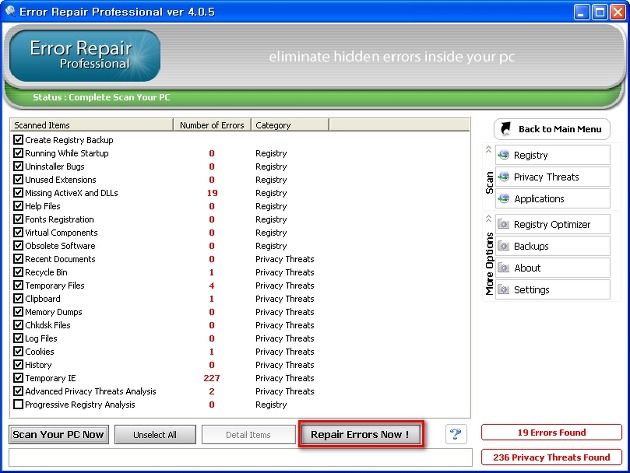Uncheck Recent Documents checkbox
The width and height of the screenshot is (630, 473).
[18, 258]
